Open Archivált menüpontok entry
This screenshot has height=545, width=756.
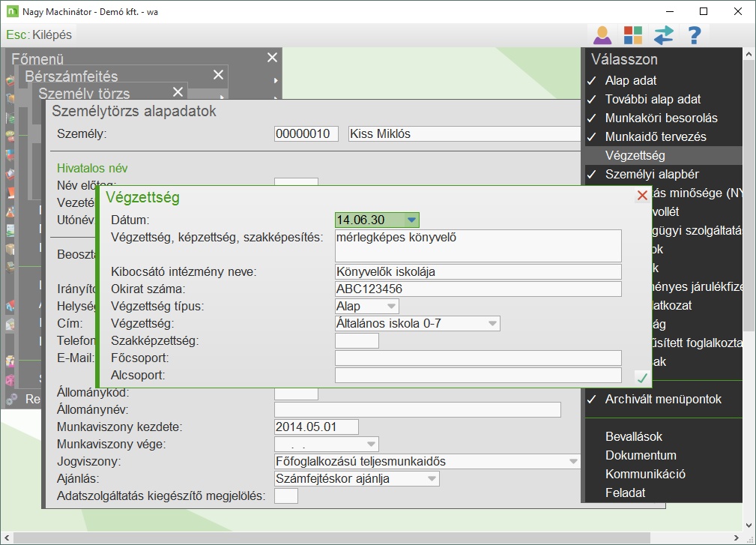coord(663,400)
